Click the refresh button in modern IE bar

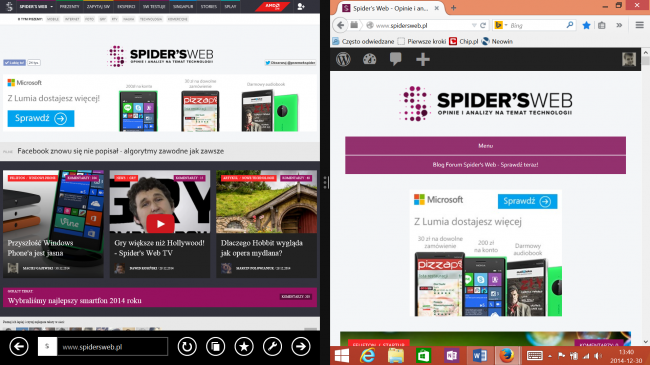(187, 346)
